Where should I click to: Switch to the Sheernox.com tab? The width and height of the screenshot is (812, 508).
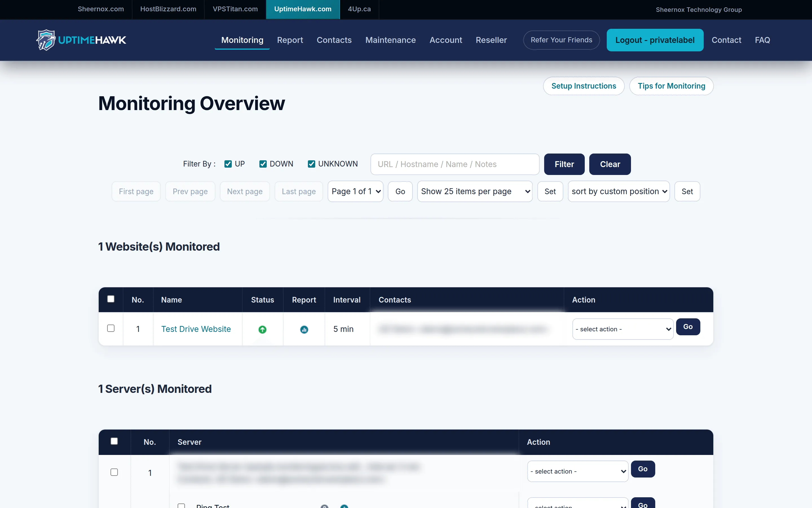pyautogui.click(x=101, y=9)
